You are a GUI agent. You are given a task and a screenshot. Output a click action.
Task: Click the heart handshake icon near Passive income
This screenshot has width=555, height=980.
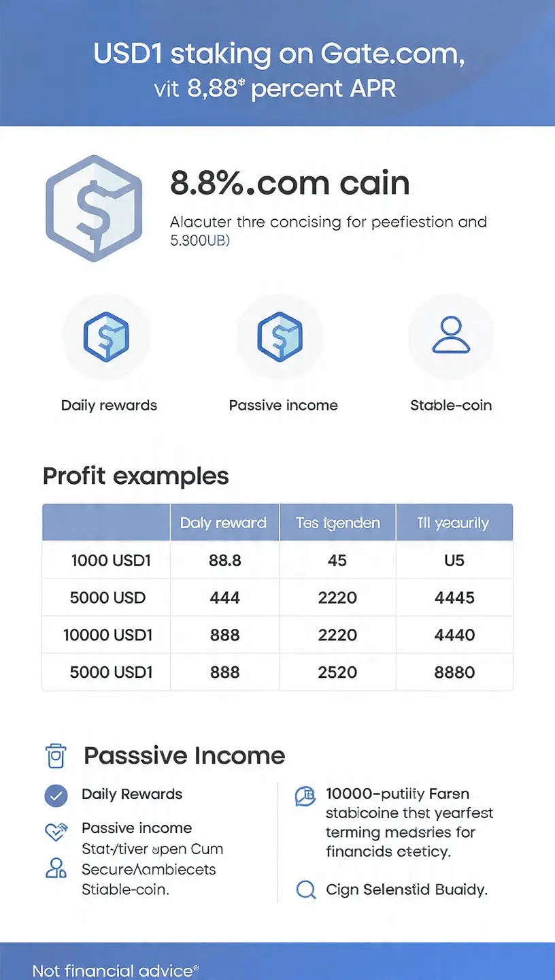click(55, 830)
